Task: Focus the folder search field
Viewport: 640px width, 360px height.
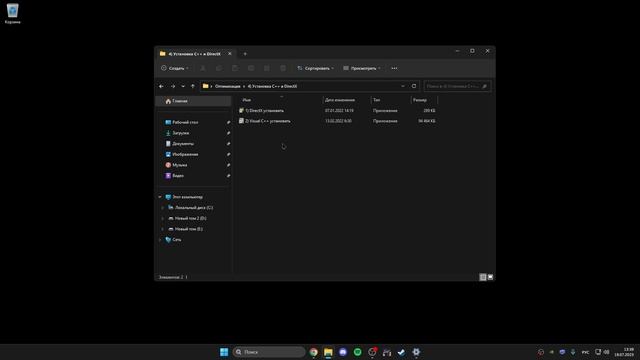Action: coord(457,86)
